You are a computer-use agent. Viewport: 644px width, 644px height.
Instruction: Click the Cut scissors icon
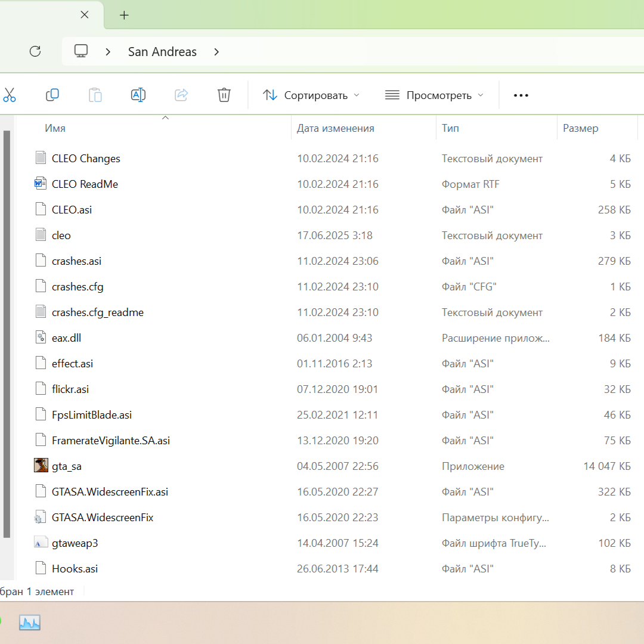click(x=9, y=95)
